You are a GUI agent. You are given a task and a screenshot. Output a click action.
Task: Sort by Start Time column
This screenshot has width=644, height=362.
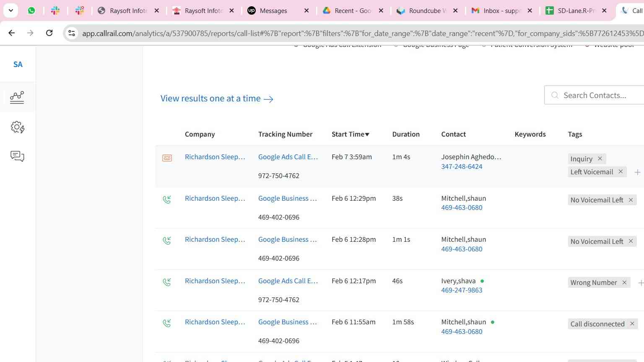coord(351,134)
